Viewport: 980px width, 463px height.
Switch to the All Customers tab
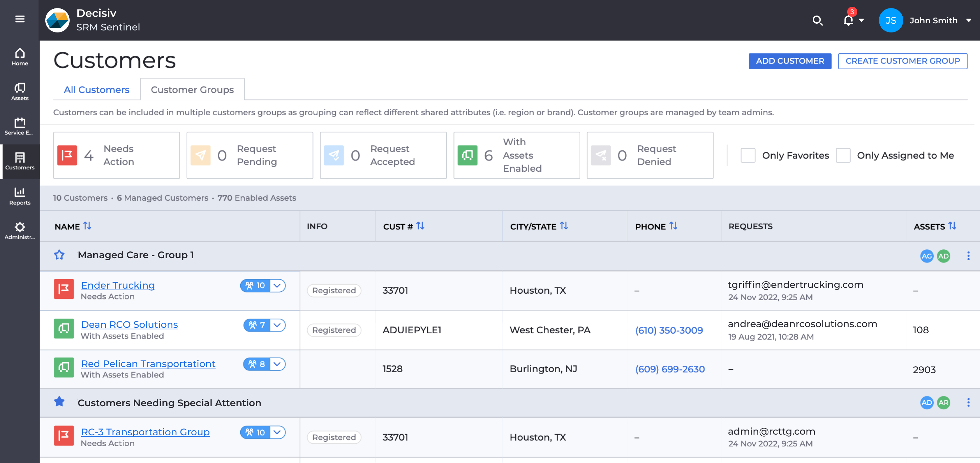(96, 90)
